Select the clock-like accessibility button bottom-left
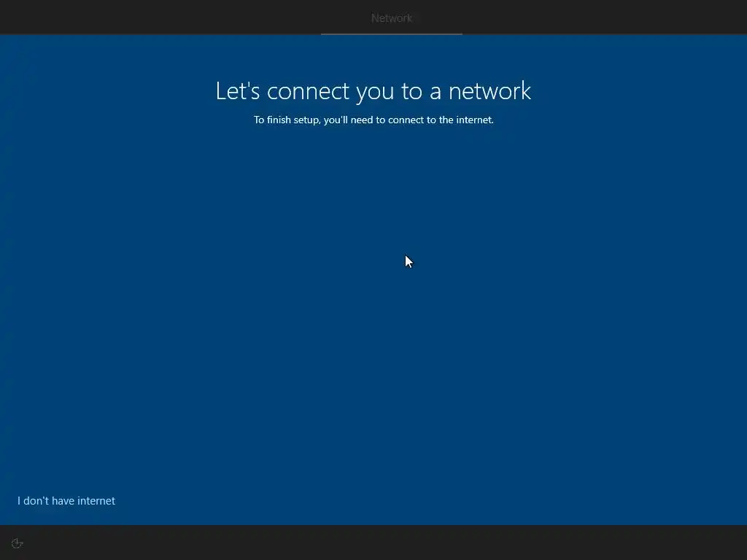This screenshot has height=560, width=747. coord(18,543)
